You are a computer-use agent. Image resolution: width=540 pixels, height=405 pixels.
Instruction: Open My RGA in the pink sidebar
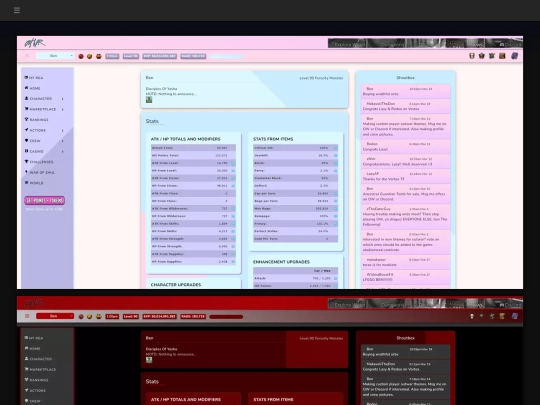(34, 78)
